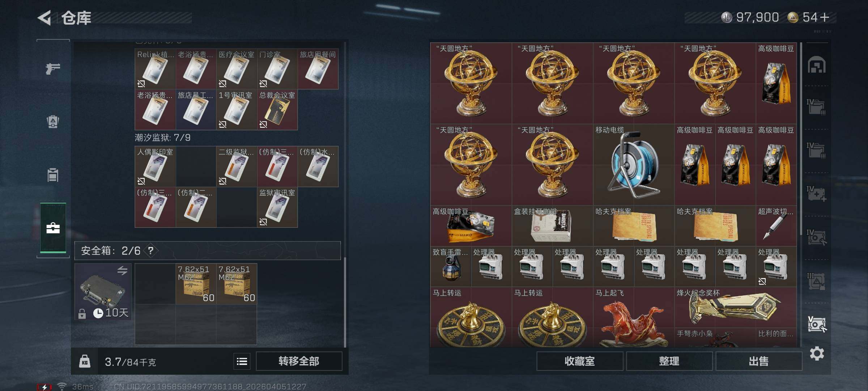Click the 整理 sort button
Viewport: 868px width, 391px height.
coord(669,361)
